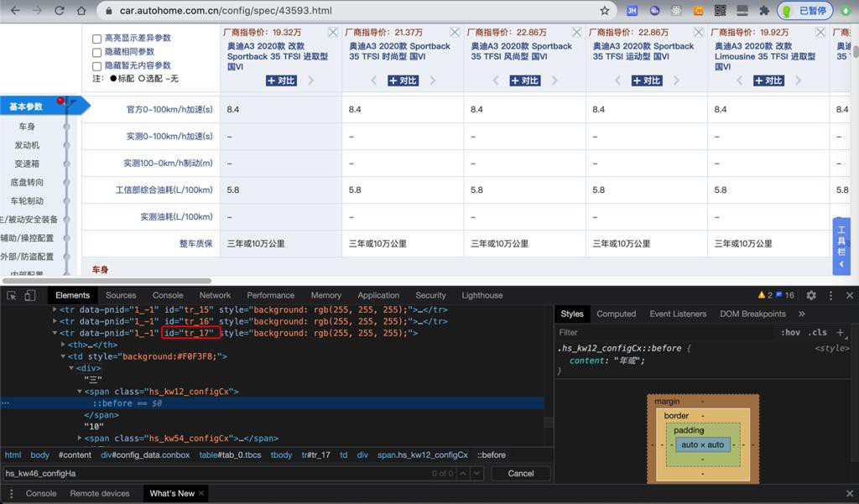Switch to the Console DevTools tab
The image size is (859, 504).
click(x=168, y=295)
